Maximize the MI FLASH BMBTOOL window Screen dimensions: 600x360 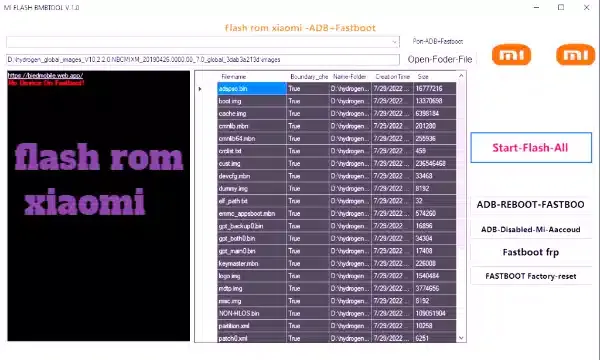pyautogui.click(x=561, y=7)
